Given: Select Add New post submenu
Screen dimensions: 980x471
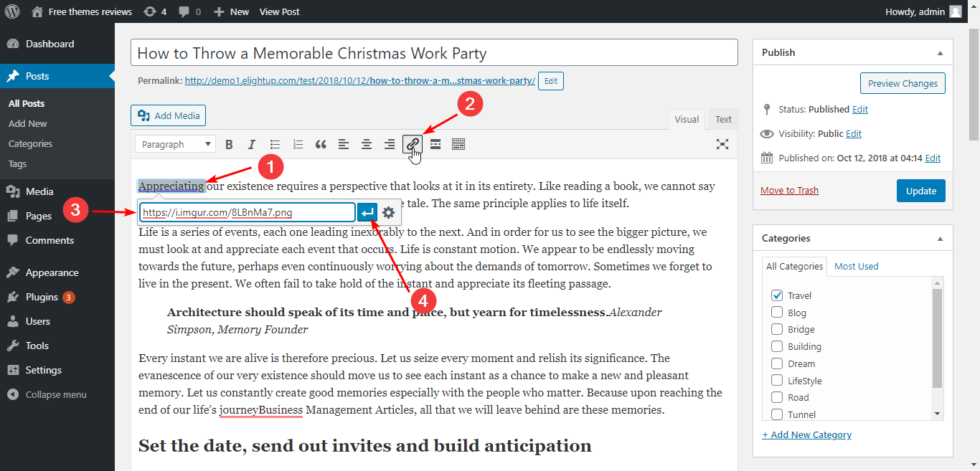Looking at the screenshot, I should pos(28,123).
